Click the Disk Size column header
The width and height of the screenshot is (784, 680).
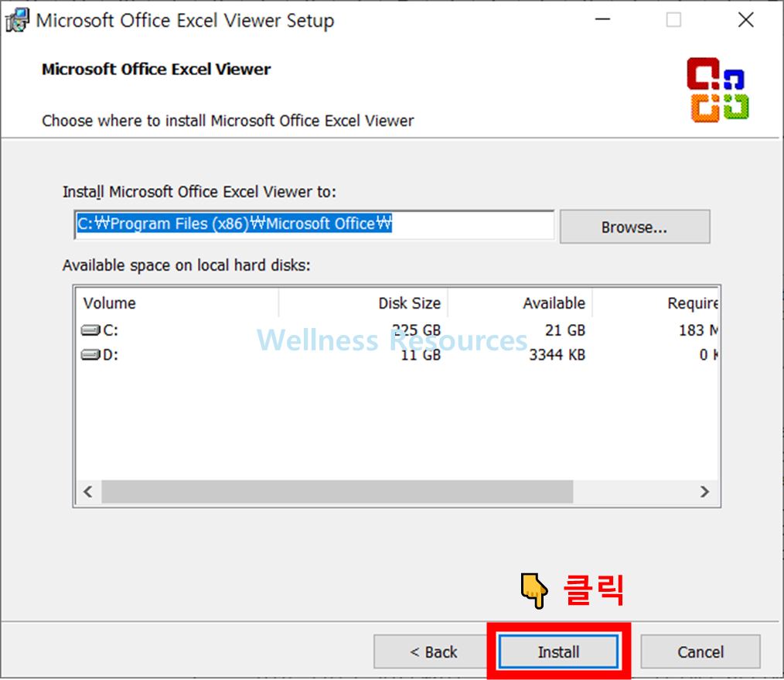pos(363,302)
